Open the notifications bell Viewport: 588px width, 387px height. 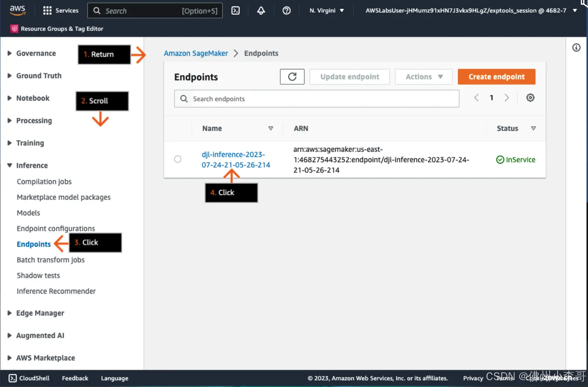coord(261,11)
